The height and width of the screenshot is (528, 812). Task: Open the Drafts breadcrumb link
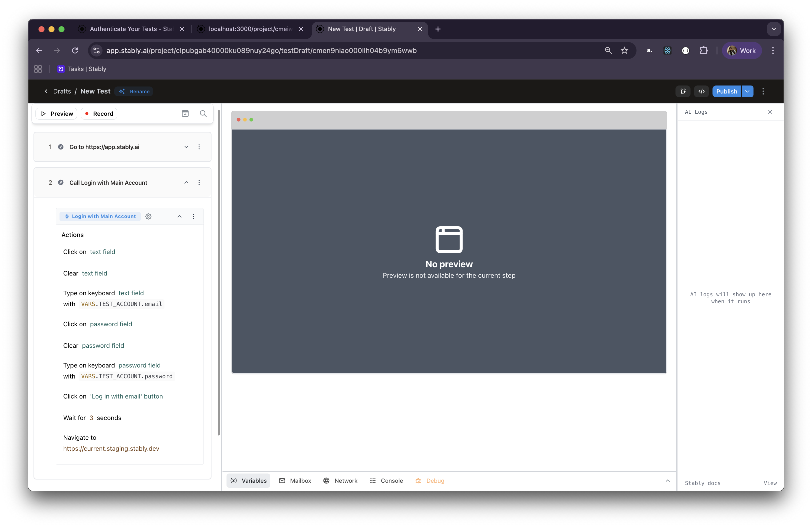pos(62,91)
